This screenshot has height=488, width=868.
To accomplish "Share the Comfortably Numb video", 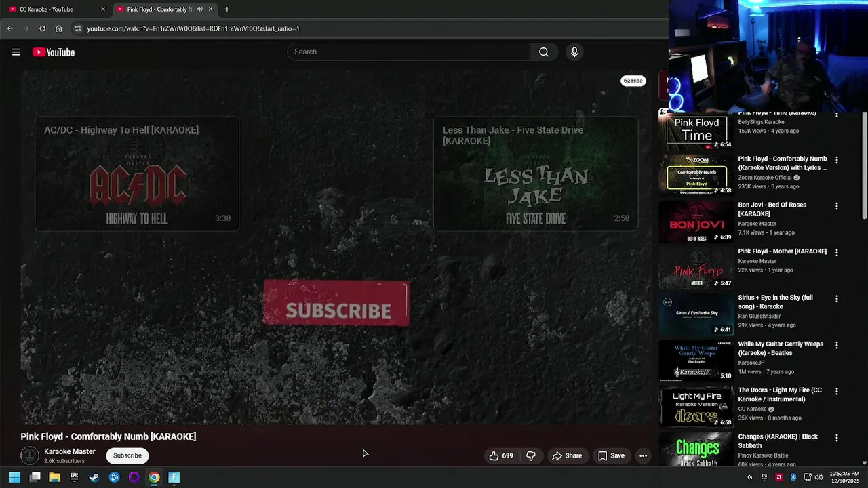I will coord(567,455).
